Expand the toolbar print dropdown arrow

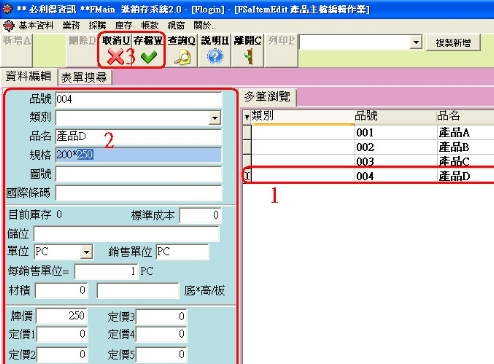(x=416, y=42)
